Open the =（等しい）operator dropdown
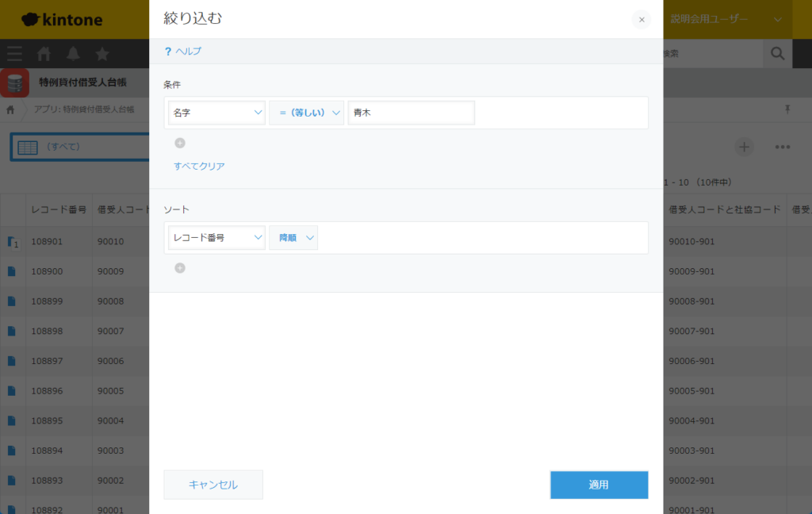Image resolution: width=812 pixels, height=514 pixels. click(306, 113)
